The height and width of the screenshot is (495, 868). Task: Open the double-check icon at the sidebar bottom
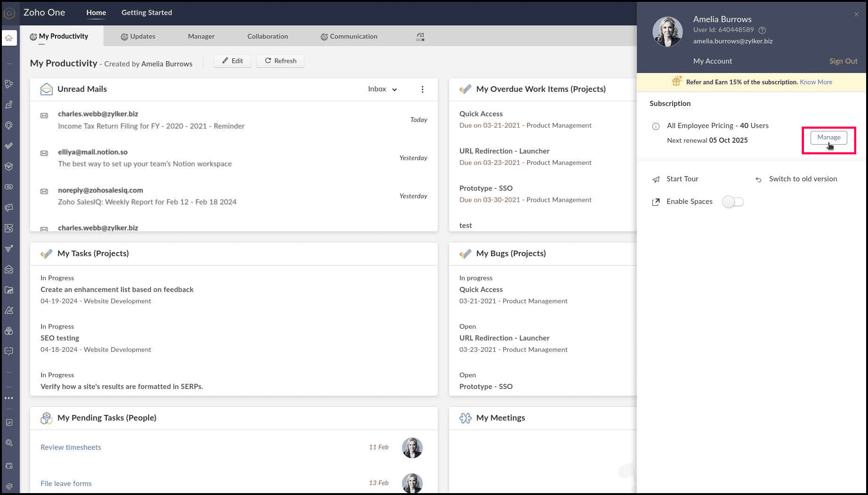tap(9, 486)
